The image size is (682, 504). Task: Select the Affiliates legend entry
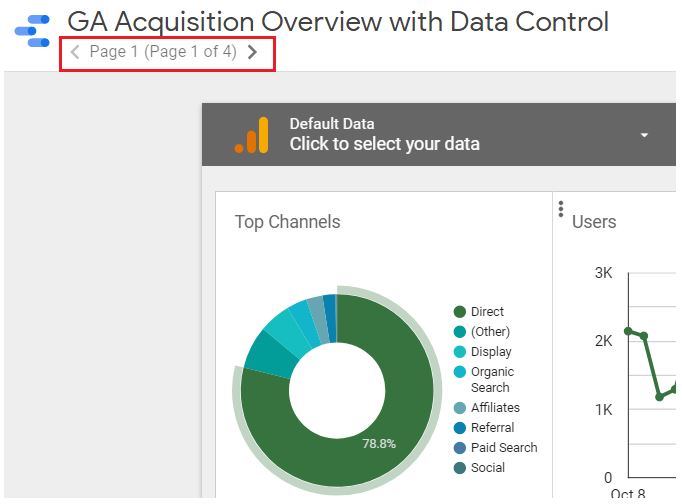(487, 408)
